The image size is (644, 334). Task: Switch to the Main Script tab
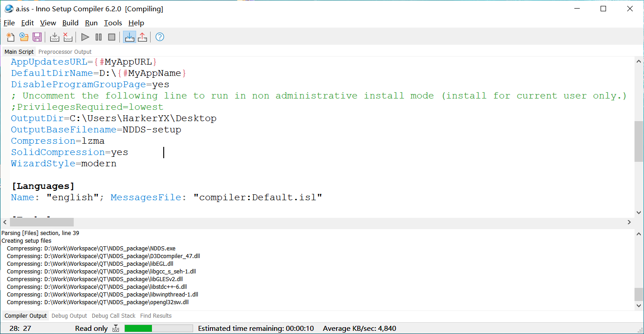pos(19,52)
